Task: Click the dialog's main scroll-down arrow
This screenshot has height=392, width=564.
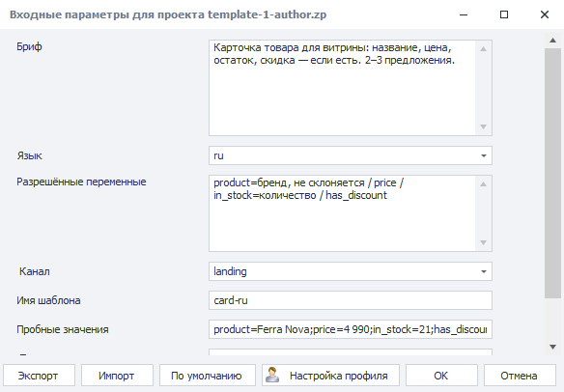Action: click(x=552, y=347)
